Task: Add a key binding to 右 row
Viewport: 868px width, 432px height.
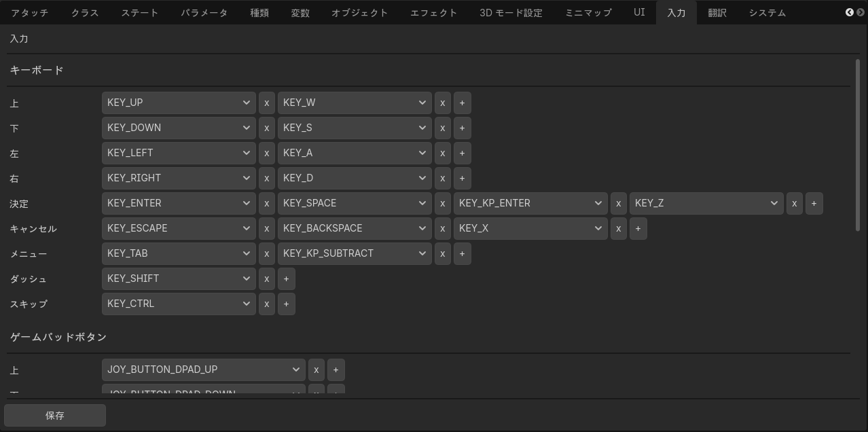Action: 463,178
